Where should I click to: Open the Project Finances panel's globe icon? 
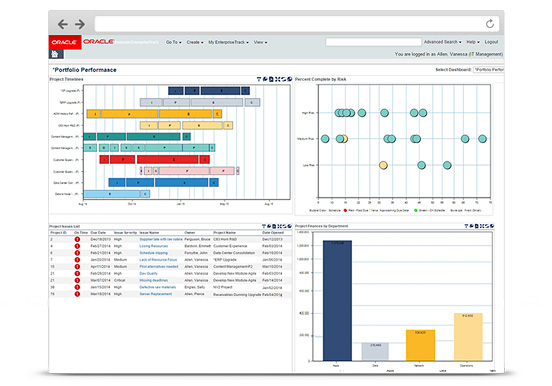pos(492,226)
